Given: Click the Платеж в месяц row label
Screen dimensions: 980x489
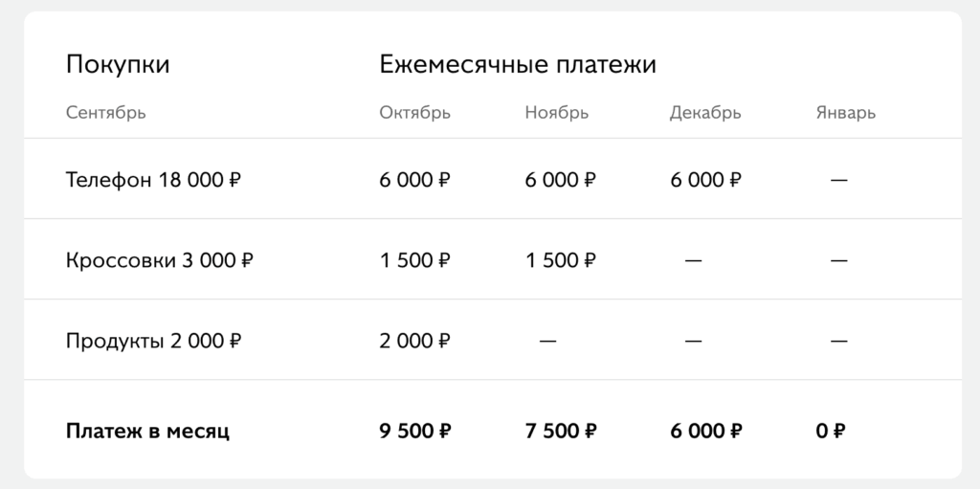Looking at the screenshot, I should [x=147, y=432].
